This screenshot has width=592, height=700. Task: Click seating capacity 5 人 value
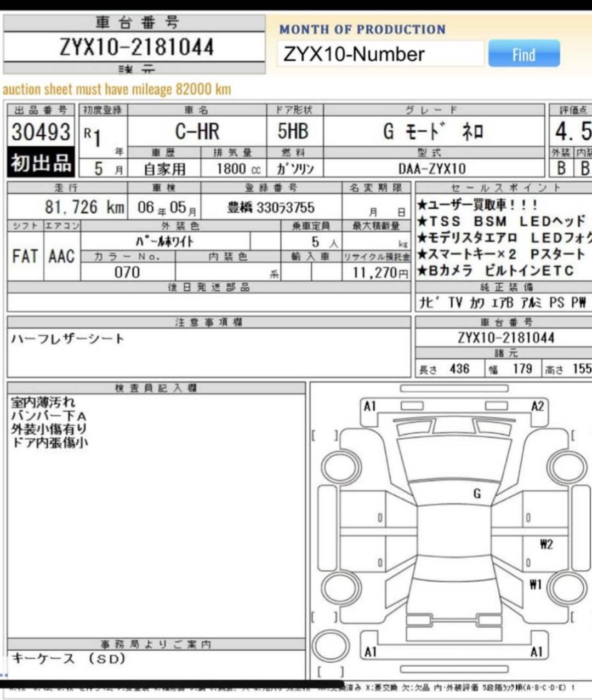323,242
